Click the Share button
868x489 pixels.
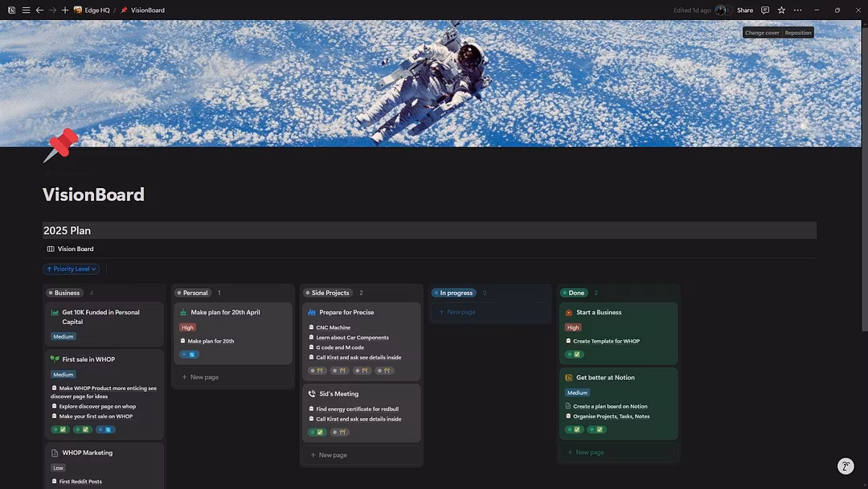tap(745, 10)
